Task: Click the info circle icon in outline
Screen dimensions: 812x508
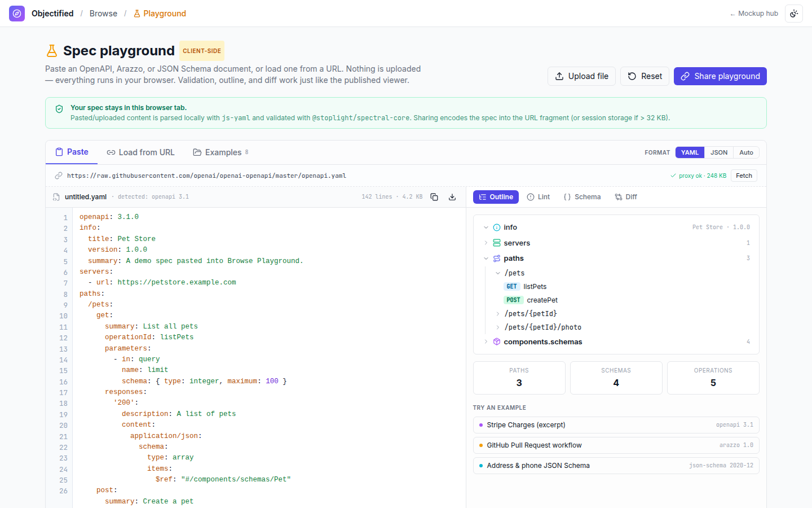Action: (497, 227)
